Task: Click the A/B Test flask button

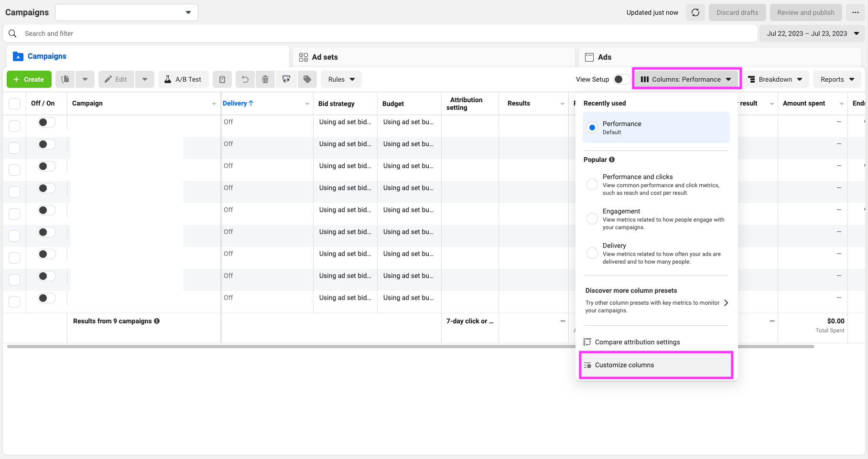Action: (x=184, y=79)
